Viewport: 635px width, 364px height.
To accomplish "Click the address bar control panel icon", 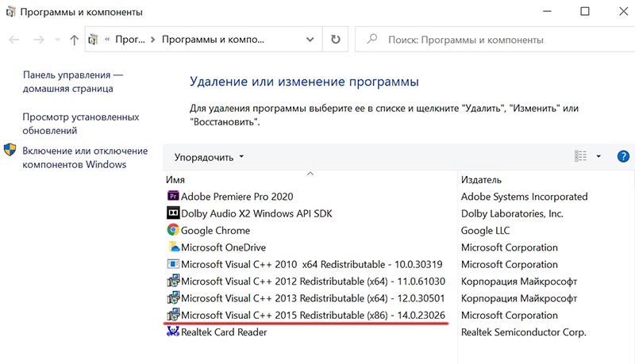I will pyautogui.click(x=94, y=39).
